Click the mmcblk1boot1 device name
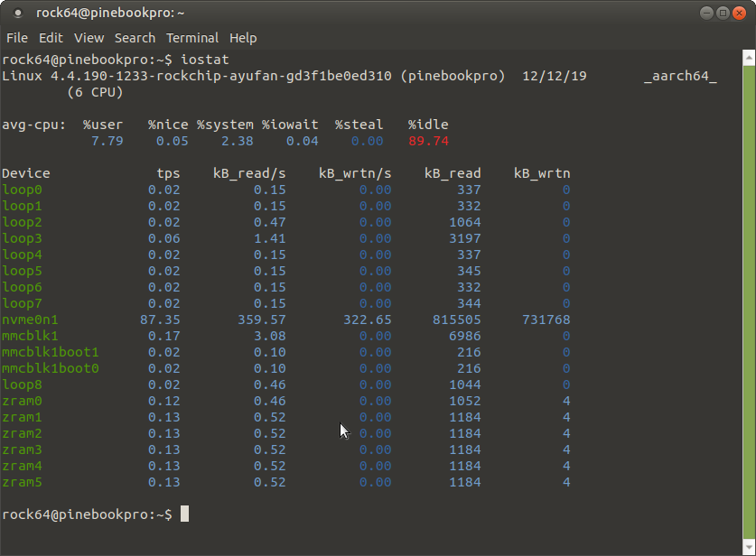The width and height of the screenshot is (756, 556). (x=51, y=352)
